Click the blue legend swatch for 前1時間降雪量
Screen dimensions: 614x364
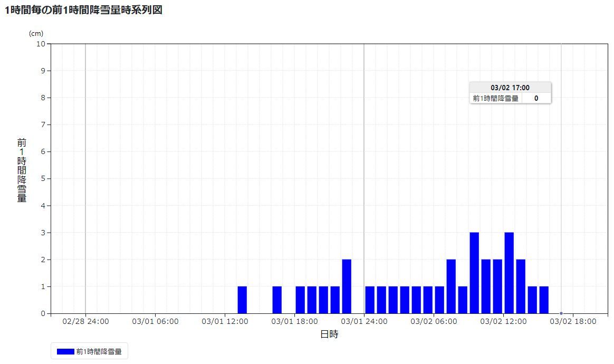pos(65,351)
